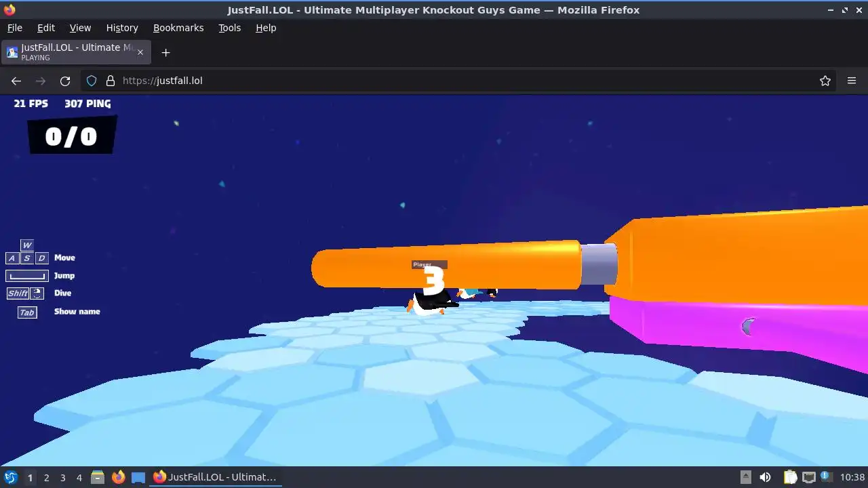Open the Tools menu
This screenshot has height=488, width=868.
click(x=229, y=28)
